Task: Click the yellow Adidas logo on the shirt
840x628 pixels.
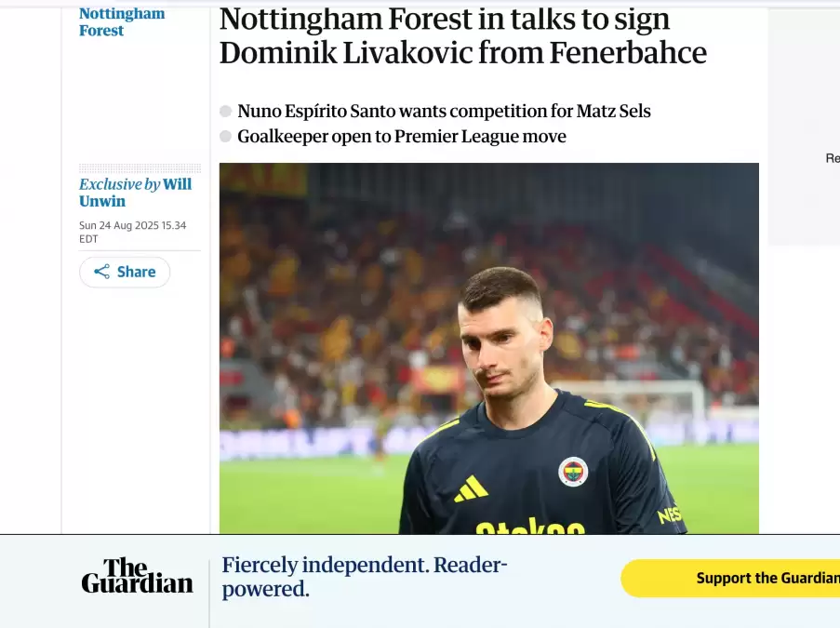Action: pos(472,488)
